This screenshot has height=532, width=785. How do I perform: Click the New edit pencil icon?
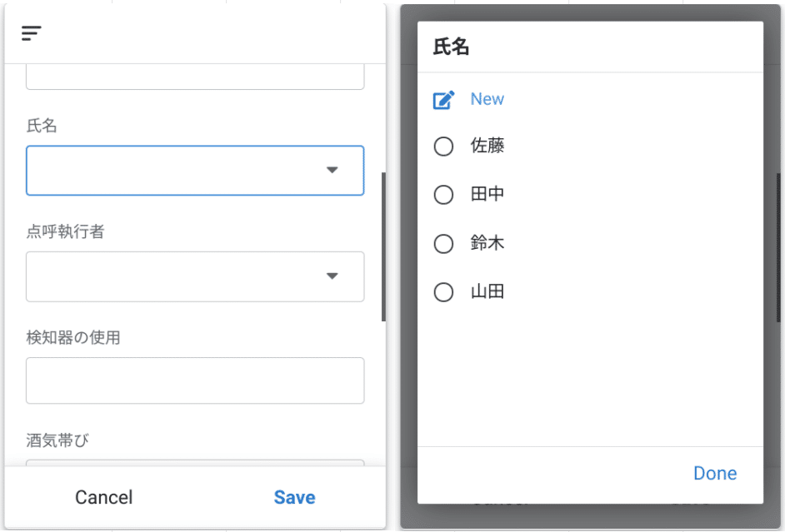[443, 100]
